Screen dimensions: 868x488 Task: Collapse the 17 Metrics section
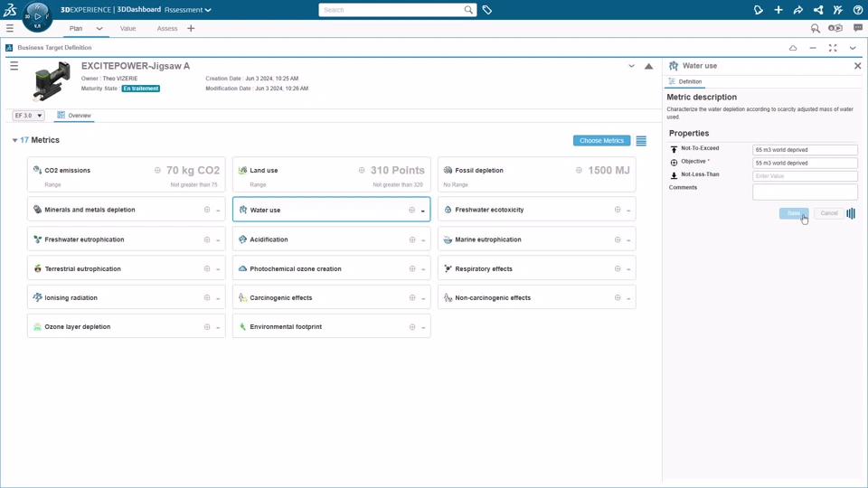click(x=15, y=141)
